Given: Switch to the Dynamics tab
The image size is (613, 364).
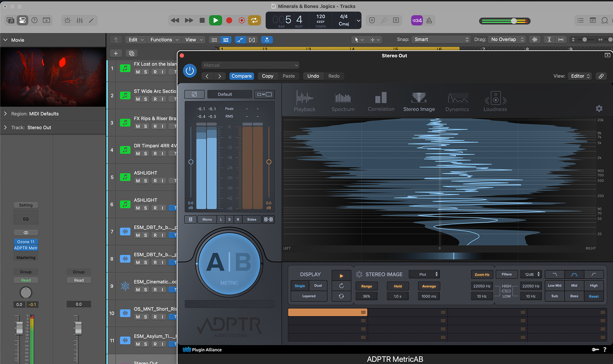Looking at the screenshot, I should coord(457,102).
